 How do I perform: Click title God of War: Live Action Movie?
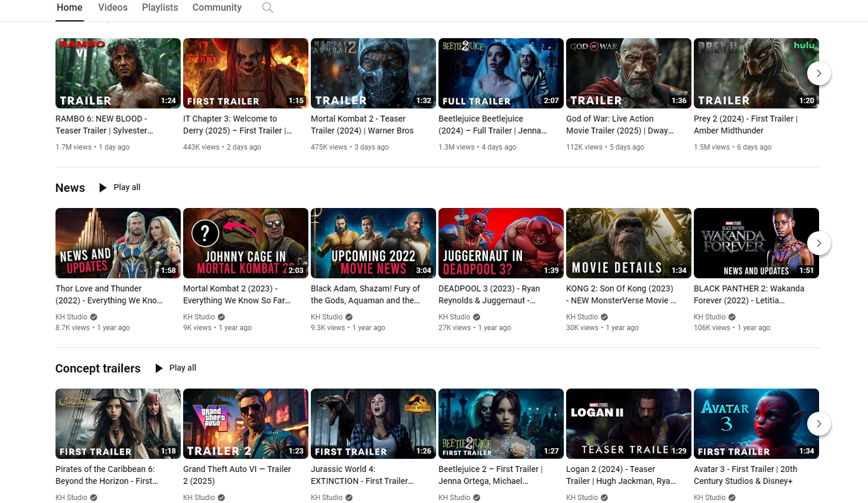620,125
